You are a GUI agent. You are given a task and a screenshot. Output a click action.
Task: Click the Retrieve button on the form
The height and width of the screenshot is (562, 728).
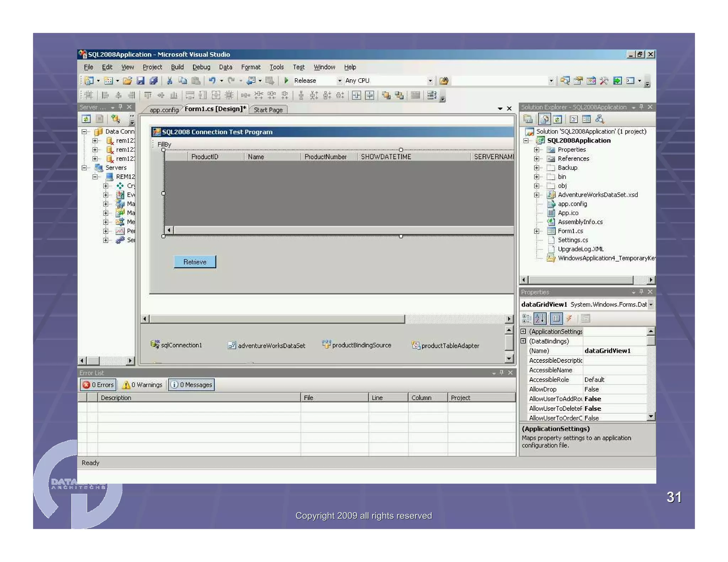pyautogui.click(x=195, y=262)
